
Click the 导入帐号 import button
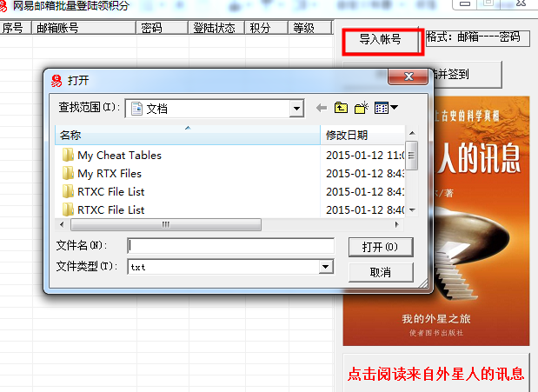pyautogui.click(x=380, y=39)
